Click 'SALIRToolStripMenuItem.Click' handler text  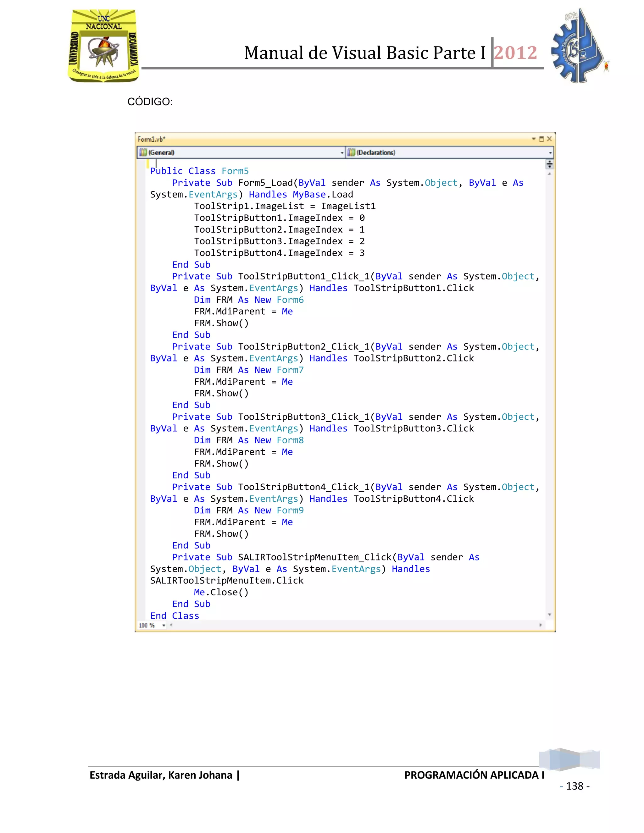227,581
